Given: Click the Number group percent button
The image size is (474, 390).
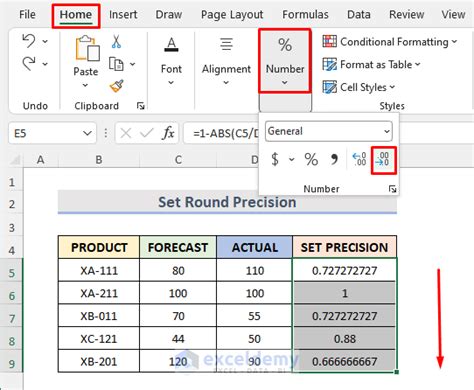Looking at the screenshot, I should 285,61.
